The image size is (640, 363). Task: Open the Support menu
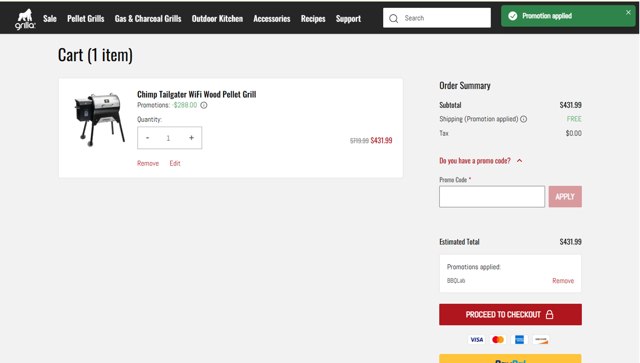click(x=348, y=19)
